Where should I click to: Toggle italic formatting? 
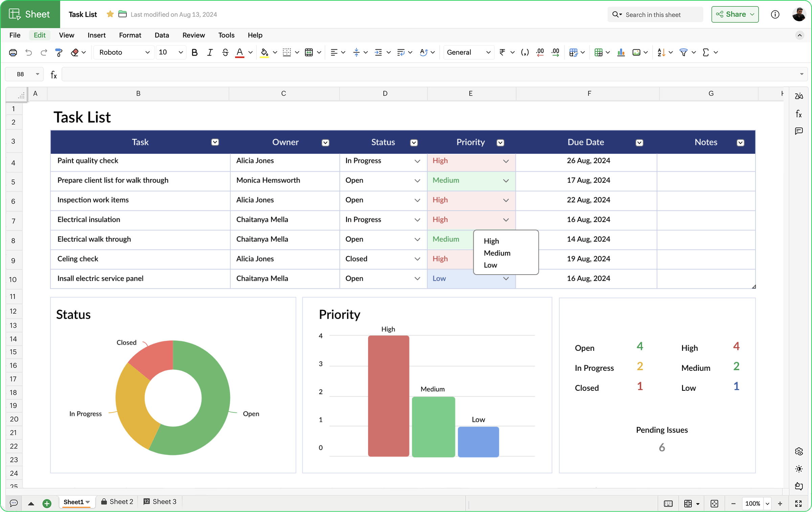coord(209,52)
